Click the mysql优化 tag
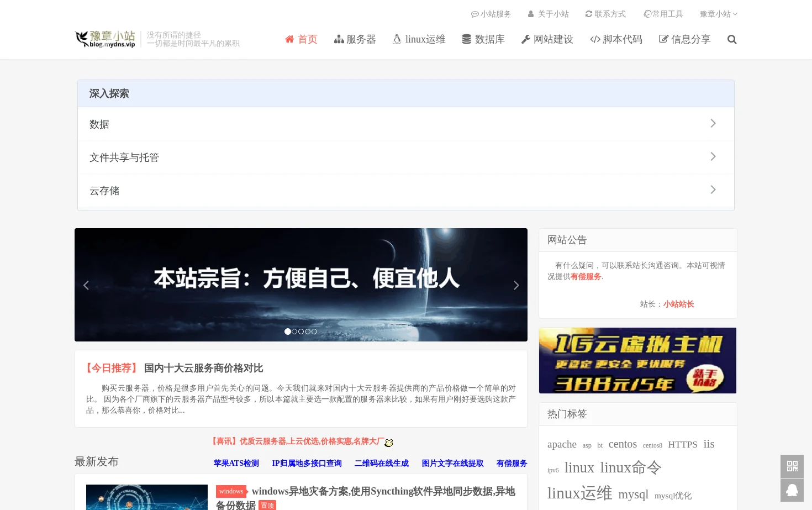The width and height of the screenshot is (812, 510). [x=673, y=496]
